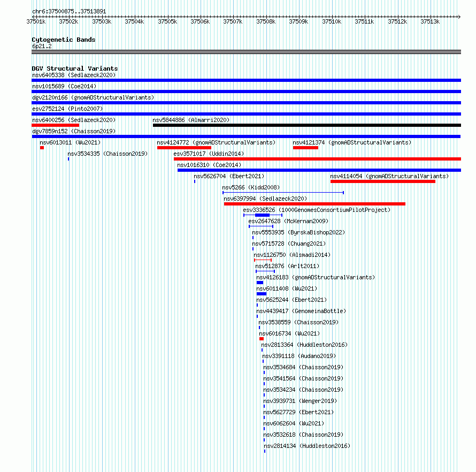Click nsv5627729 (Ebert2021) label
This screenshot has height=472, width=476.
click(x=298, y=412)
